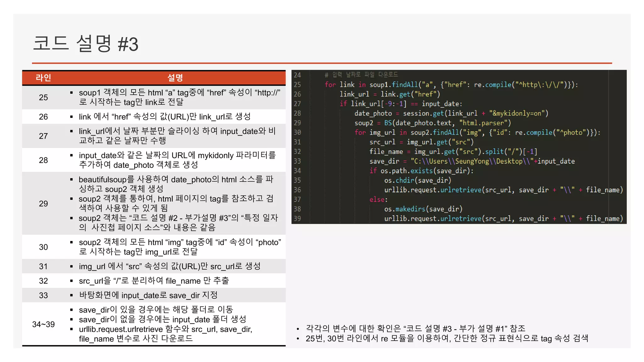Click the else statement on line 37

pyautogui.click(x=378, y=200)
